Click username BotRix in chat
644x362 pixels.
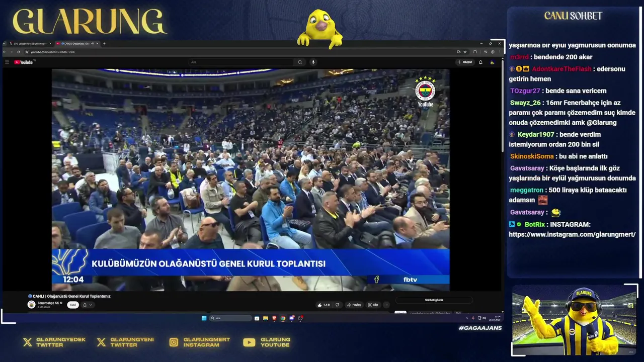tap(535, 224)
